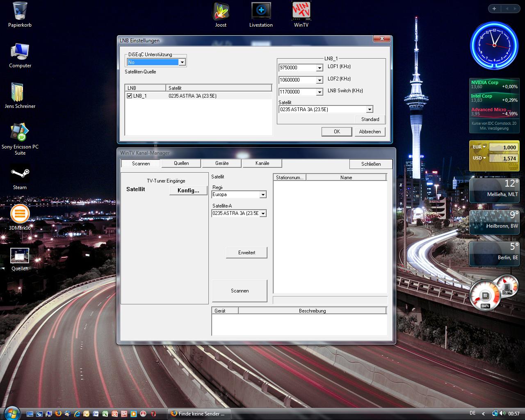This screenshot has width=525, height=420.
Task: Select 0235 ASTRA 3A row text
Action: (x=192, y=96)
